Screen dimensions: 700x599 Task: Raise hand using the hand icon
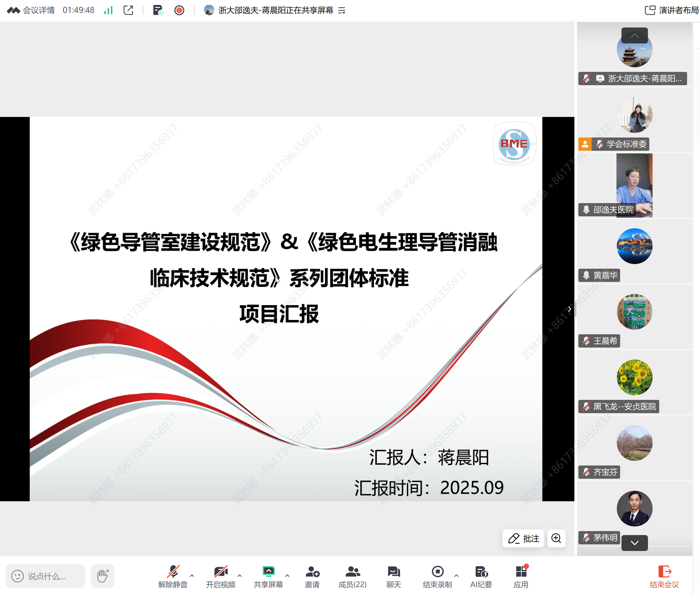[102, 576]
